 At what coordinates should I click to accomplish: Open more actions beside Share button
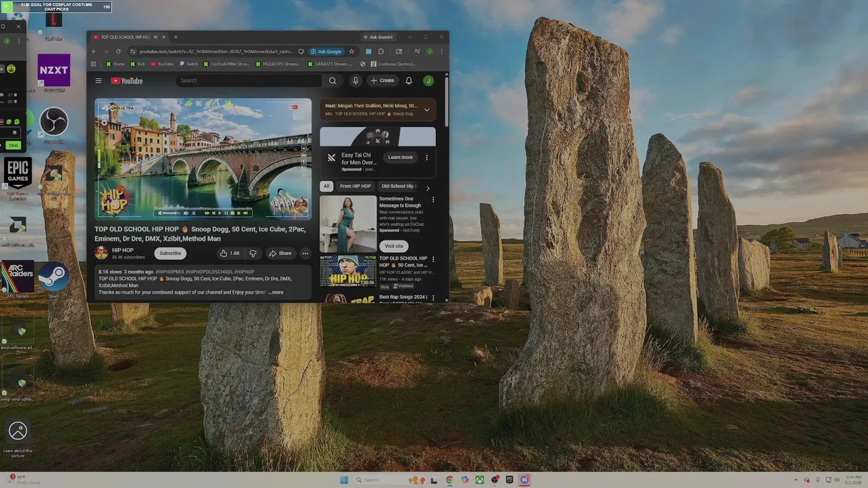pyautogui.click(x=305, y=253)
